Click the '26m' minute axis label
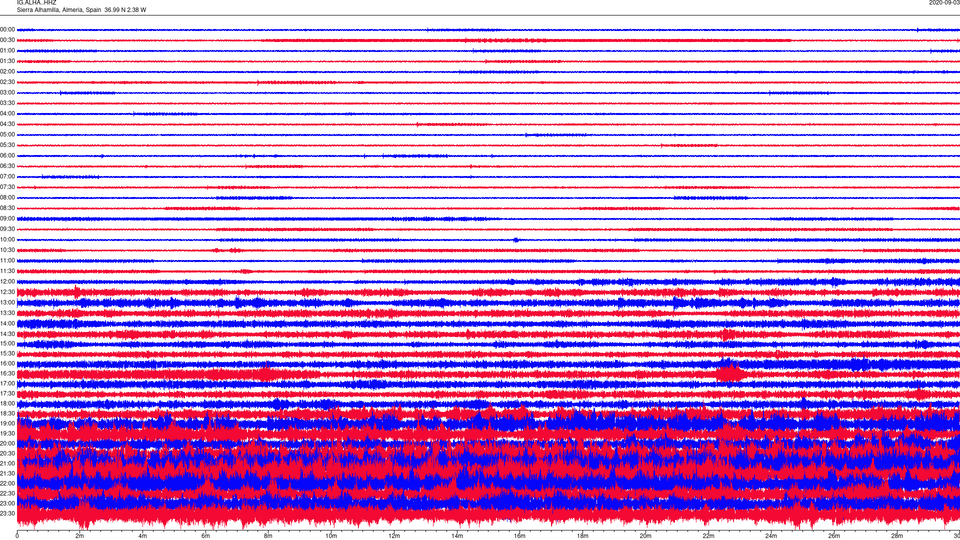960x540 pixels. [834, 536]
